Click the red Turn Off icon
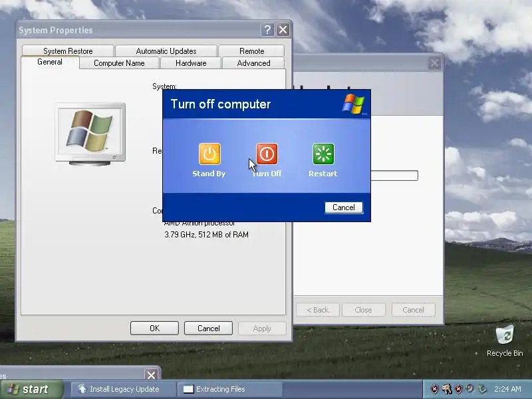Screen dimensions: 532x399 [x=267, y=154]
